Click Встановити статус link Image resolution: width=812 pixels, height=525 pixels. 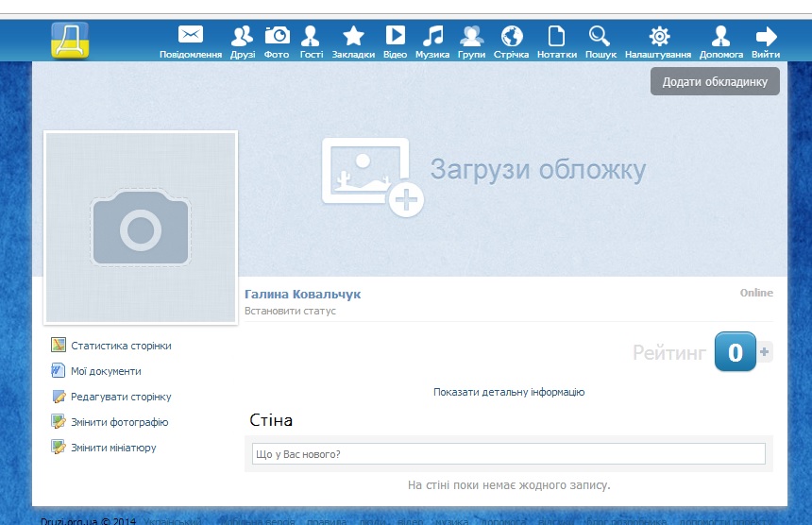(x=290, y=311)
